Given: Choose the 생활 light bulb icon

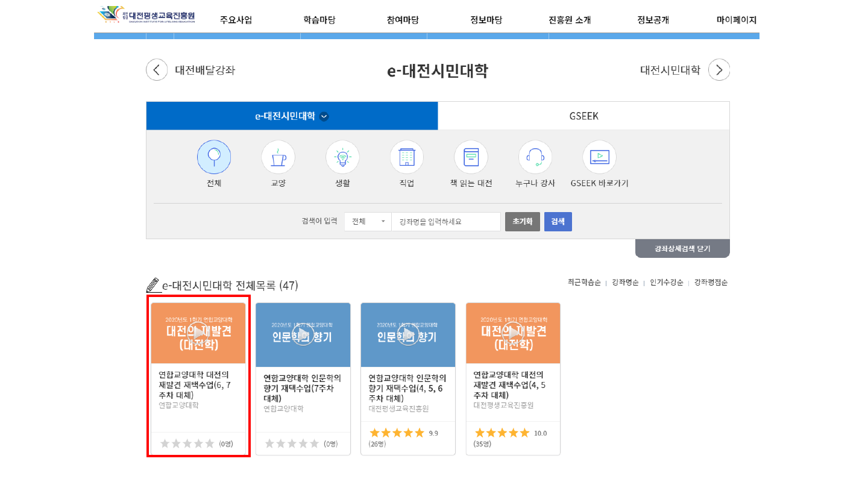Looking at the screenshot, I should (342, 157).
